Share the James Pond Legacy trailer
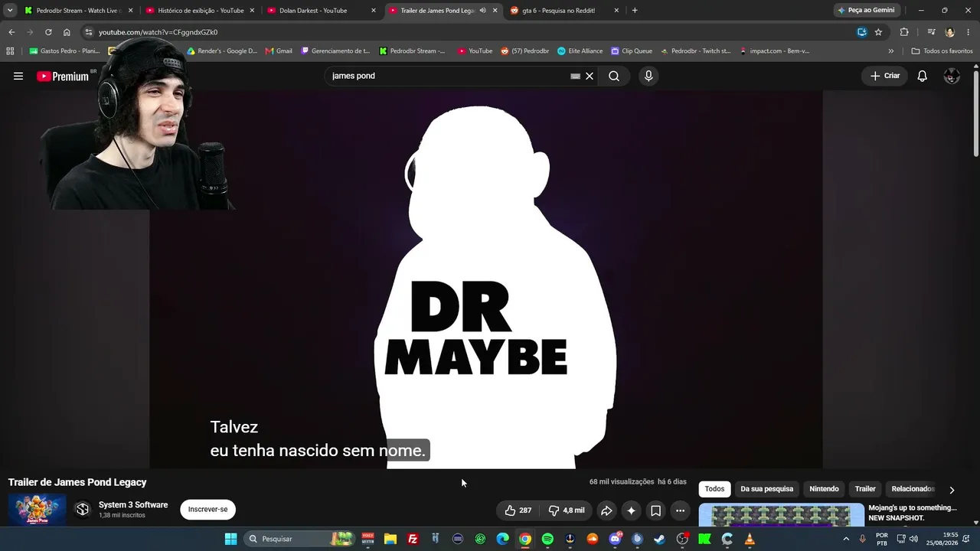Screen dimensions: 980x551 [x=606, y=510]
